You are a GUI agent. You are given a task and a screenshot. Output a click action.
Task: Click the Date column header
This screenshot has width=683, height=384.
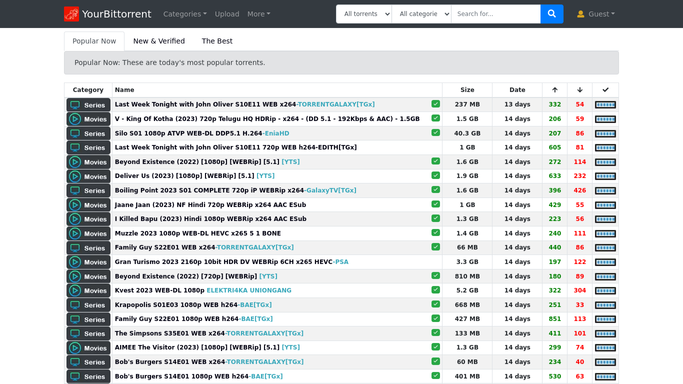517,90
